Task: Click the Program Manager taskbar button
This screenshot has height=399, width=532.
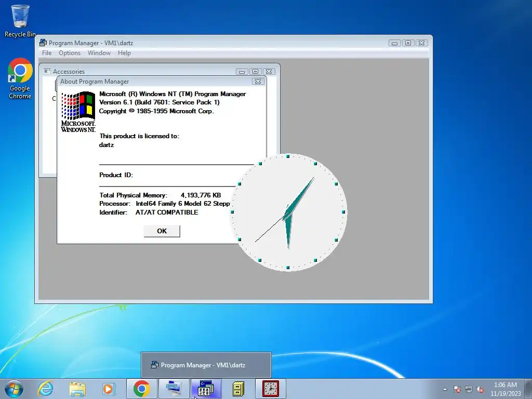Action: [206, 389]
